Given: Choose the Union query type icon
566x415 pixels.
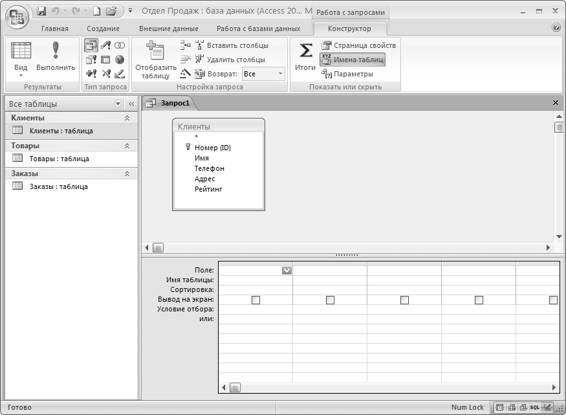Looking at the screenshot, I should pos(120,45).
